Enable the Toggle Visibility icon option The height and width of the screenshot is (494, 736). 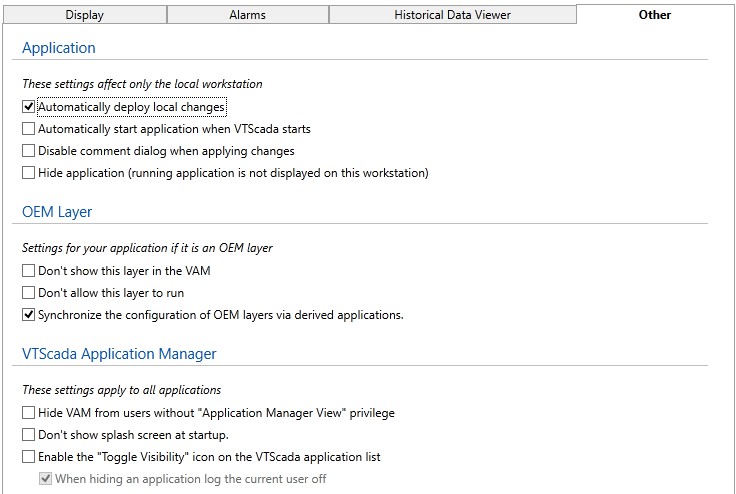28,457
